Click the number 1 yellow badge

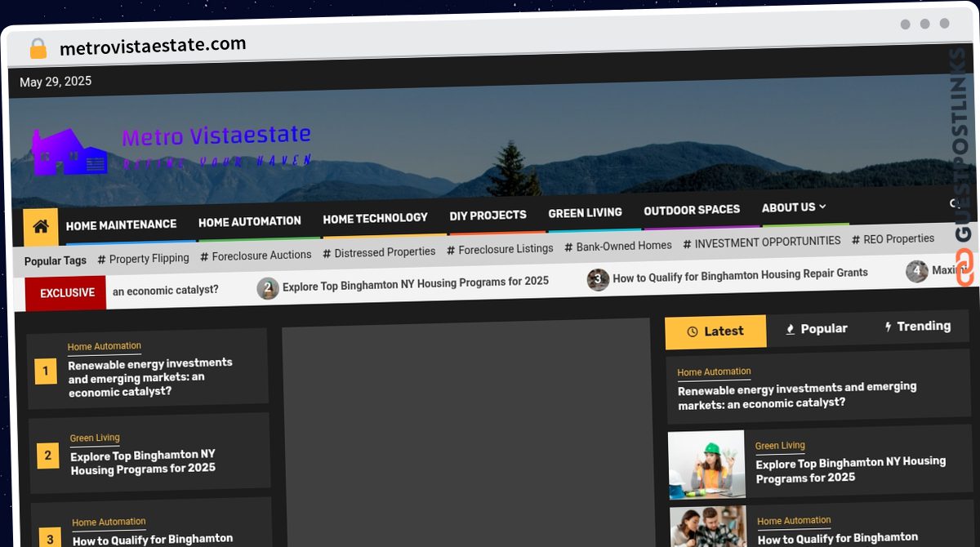point(46,371)
